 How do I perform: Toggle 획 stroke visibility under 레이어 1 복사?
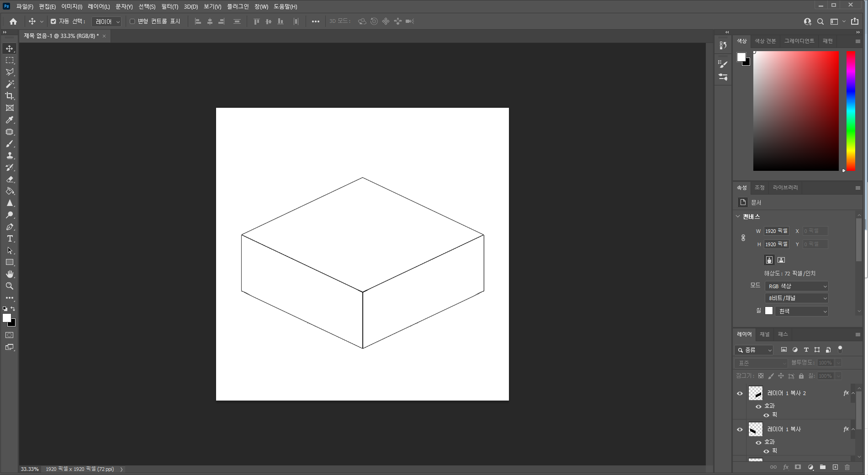coord(767,451)
